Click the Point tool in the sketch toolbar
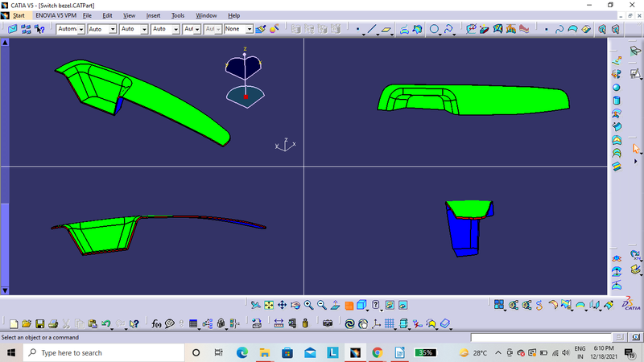Viewport: 644px width, 362px height. (x=357, y=29)
